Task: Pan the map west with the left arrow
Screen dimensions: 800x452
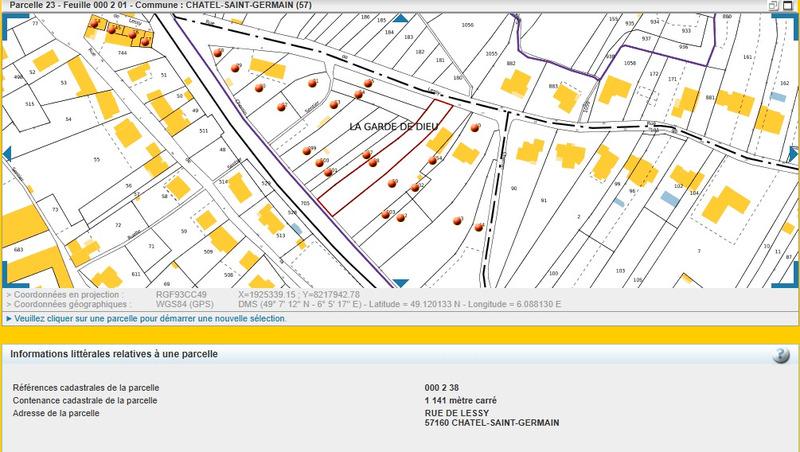Action: coord(7,153)
